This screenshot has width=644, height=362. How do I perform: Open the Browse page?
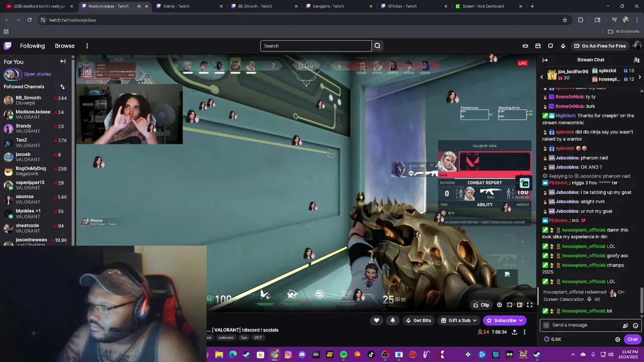[64, 46]
